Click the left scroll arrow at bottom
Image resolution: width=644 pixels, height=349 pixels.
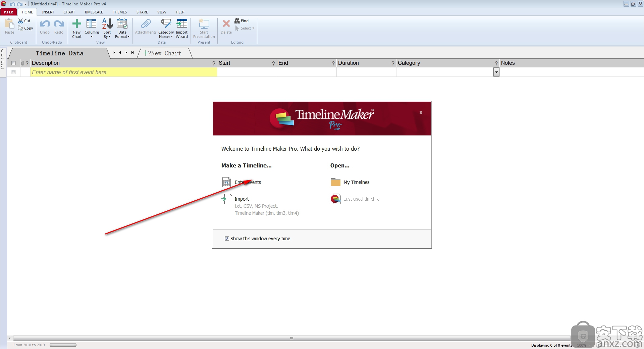tap(10, 338)
